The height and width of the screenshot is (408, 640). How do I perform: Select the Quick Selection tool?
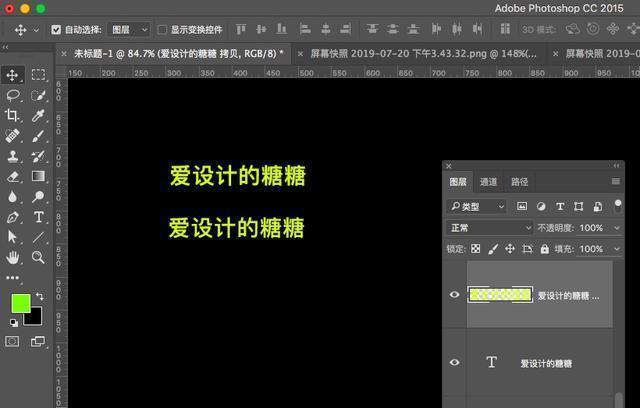tap(38, 95)
